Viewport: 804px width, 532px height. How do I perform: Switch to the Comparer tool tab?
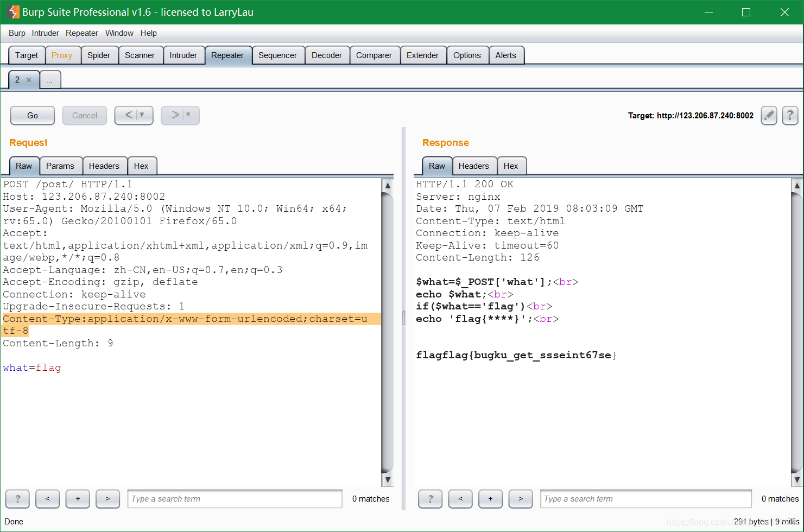(373, 55)
